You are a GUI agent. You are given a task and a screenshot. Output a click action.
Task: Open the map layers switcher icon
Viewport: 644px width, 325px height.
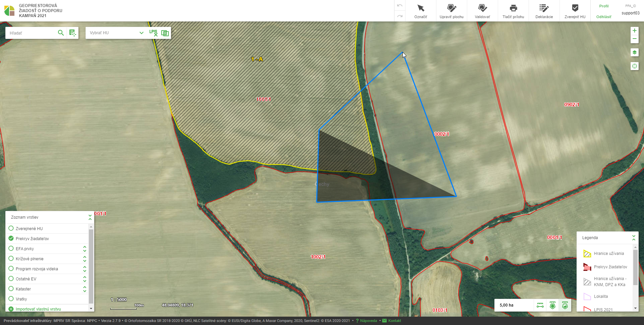[x=634, y=52]
